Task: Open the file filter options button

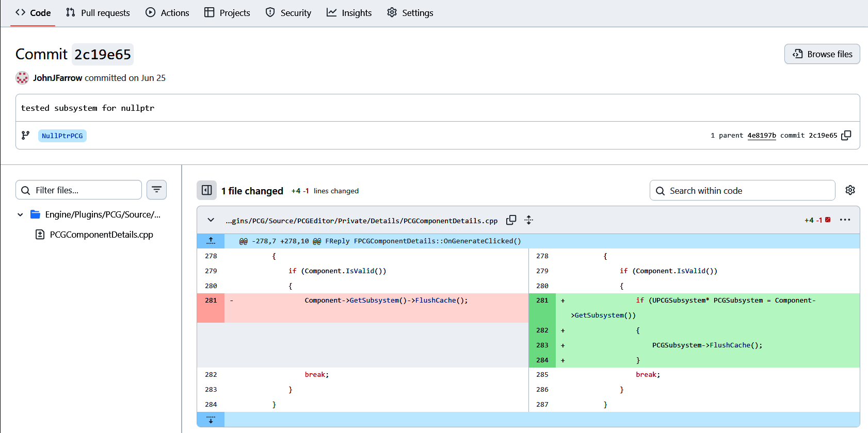Action: pos(156,190)
